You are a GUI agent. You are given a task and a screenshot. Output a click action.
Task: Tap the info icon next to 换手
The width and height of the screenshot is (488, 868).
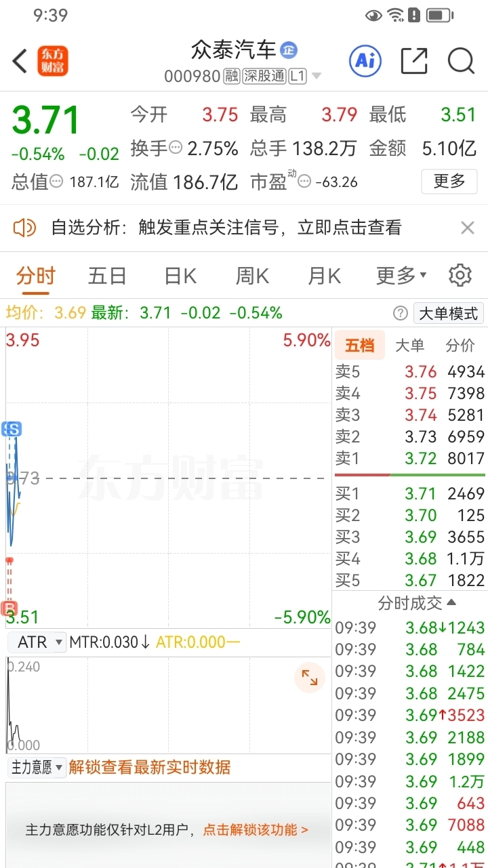[x=176, y=148]
